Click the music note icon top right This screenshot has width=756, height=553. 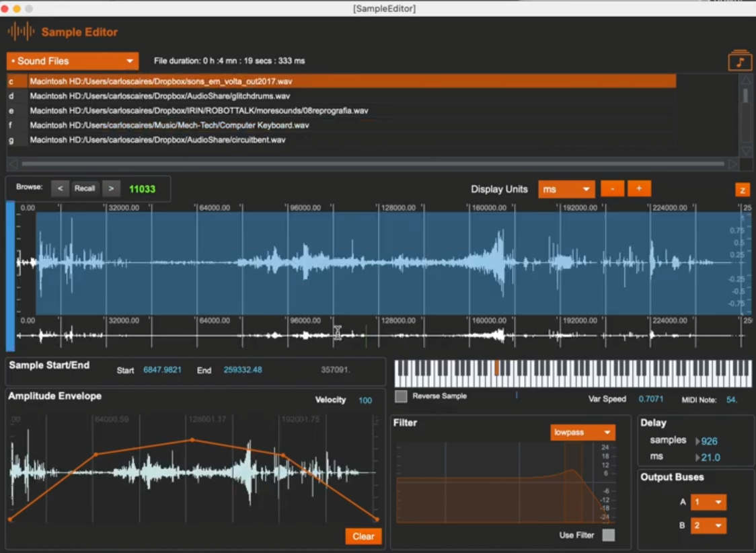740,61
